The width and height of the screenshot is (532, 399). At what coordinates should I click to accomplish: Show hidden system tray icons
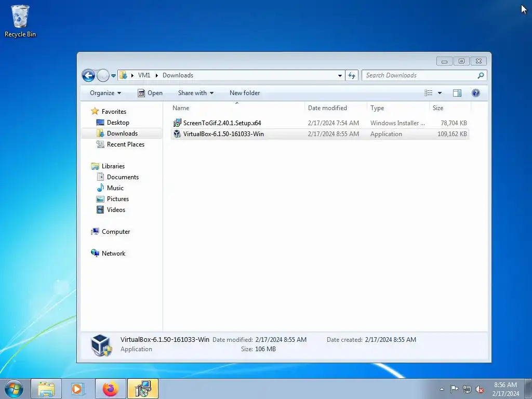(442, 389)
